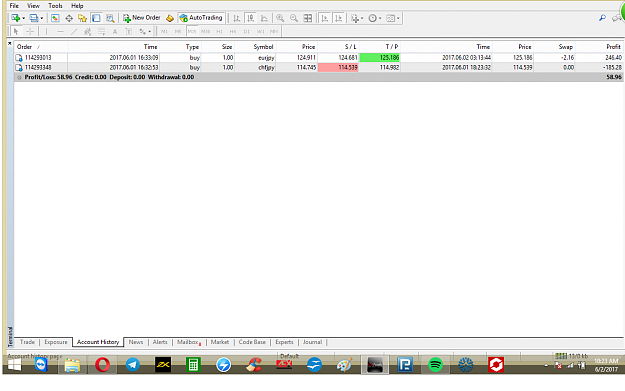Click the New Order button

coord(142,18)
